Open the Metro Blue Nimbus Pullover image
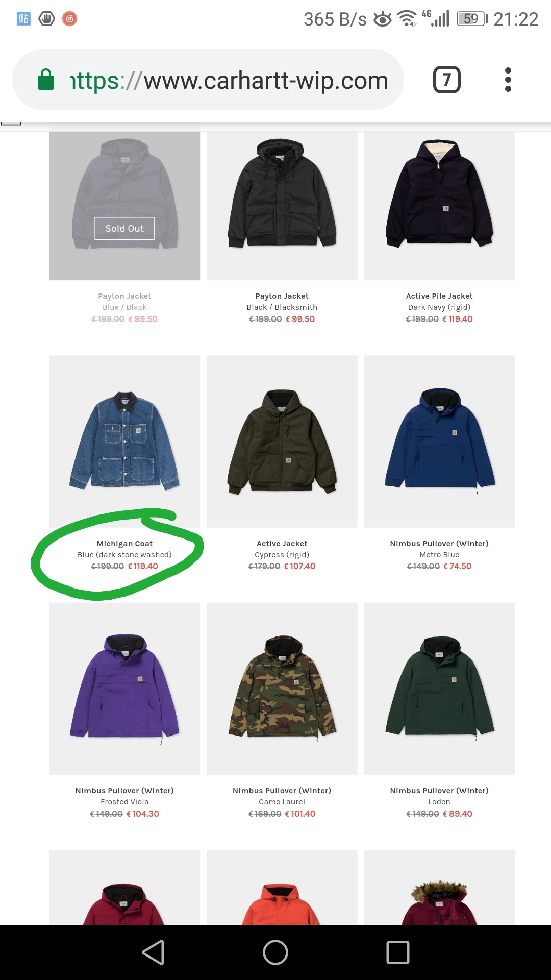Image resolution: width=551 pixels, height=980 pixels. tap(439, 442)
